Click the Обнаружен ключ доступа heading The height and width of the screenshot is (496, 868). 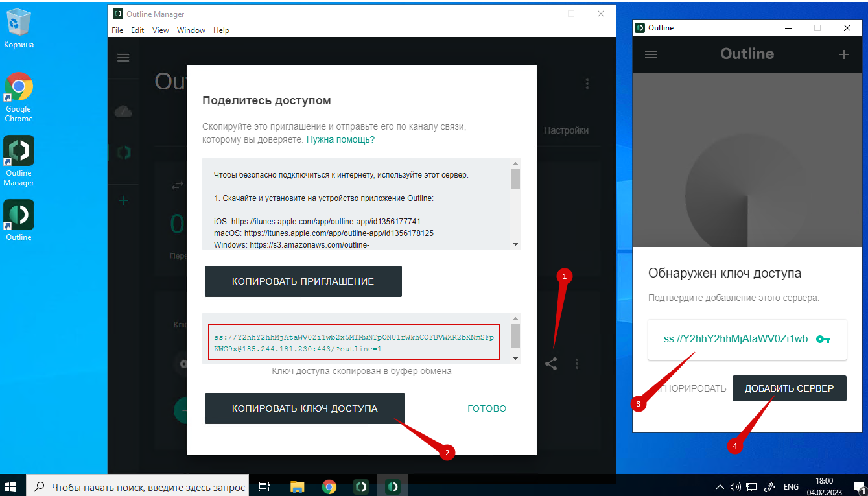[x=725, y=273]
